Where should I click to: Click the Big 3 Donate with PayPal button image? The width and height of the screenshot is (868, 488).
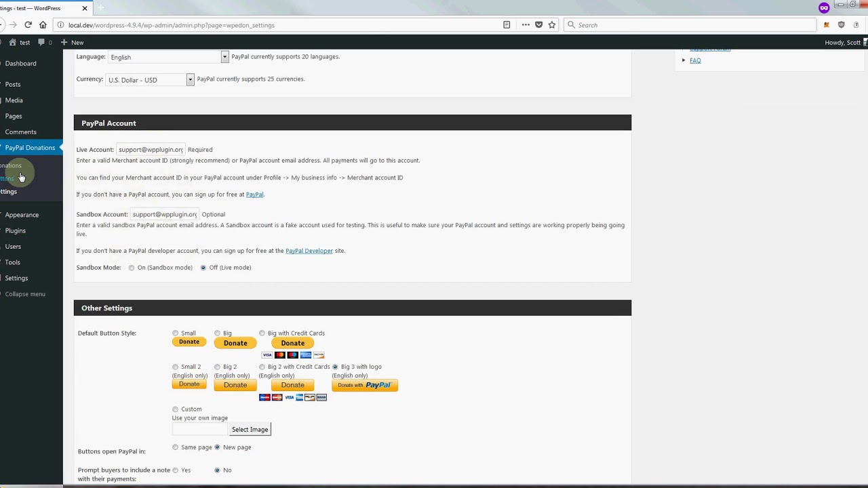point(365,385)
